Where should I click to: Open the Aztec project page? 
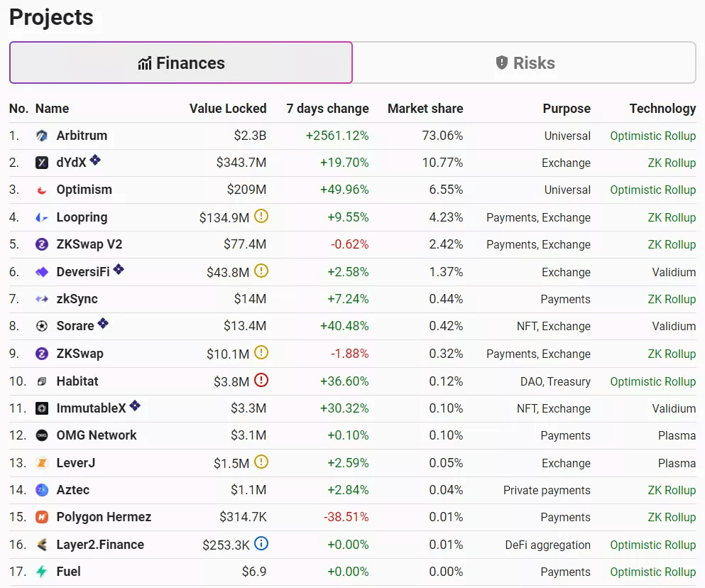pos(72,490)
